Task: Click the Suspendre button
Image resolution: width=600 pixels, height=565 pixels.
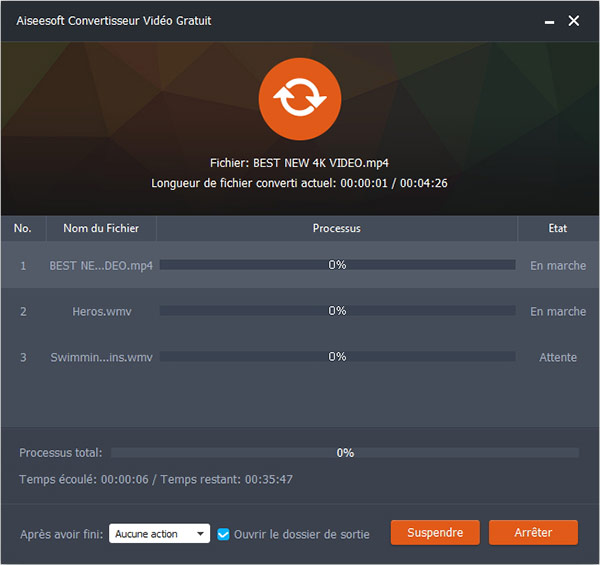Action: (x=435, y=532)
